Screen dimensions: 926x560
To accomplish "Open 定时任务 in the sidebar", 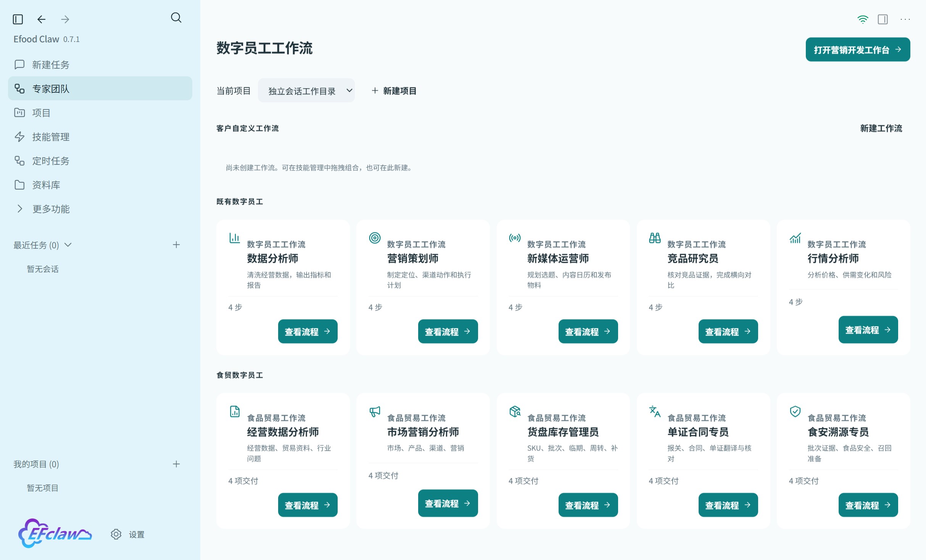I will pos(100,161).
